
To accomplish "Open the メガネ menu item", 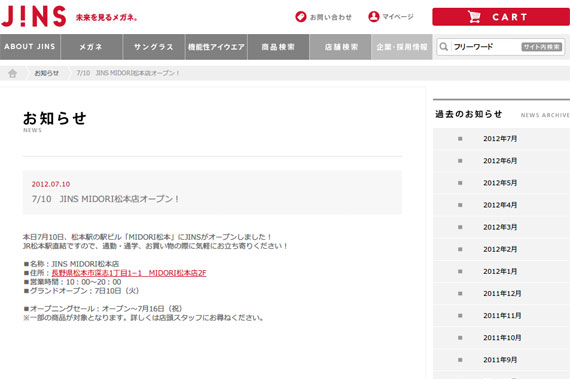I will [x=92, y=47].
